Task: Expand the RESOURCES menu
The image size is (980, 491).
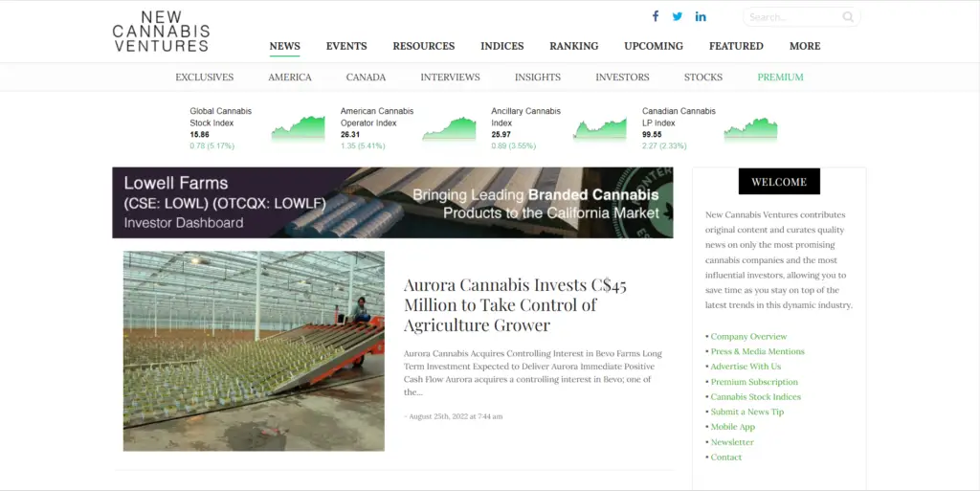Action: coord(424,46)
